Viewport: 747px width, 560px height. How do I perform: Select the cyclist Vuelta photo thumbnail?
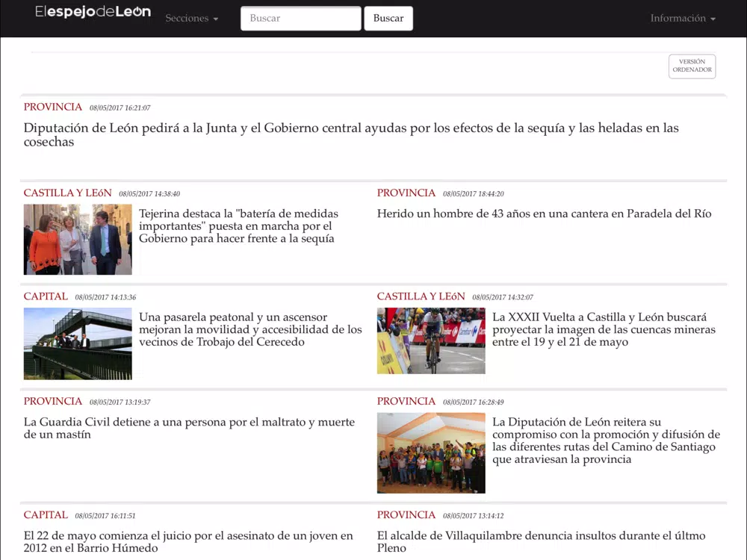(x=431, y=340)
